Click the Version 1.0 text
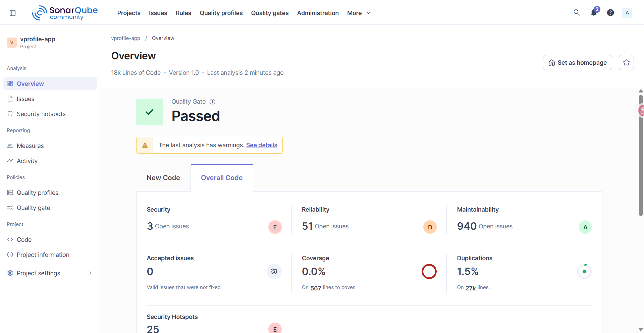Image resolution: width=644 pixels, height=333 pixels. coord(184,73)
